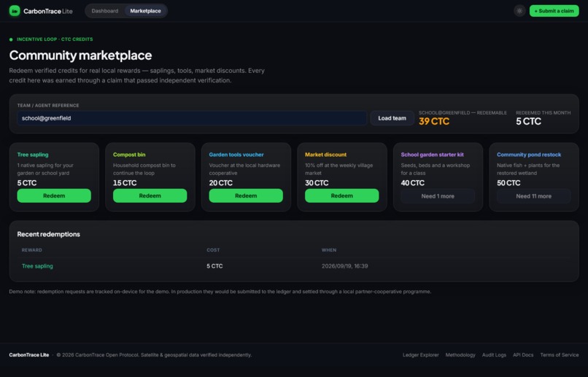Screen dimensions: 588x377
Task: Click the 5 CTC price on Tree sapling card
Action: (x=27, y=183)
